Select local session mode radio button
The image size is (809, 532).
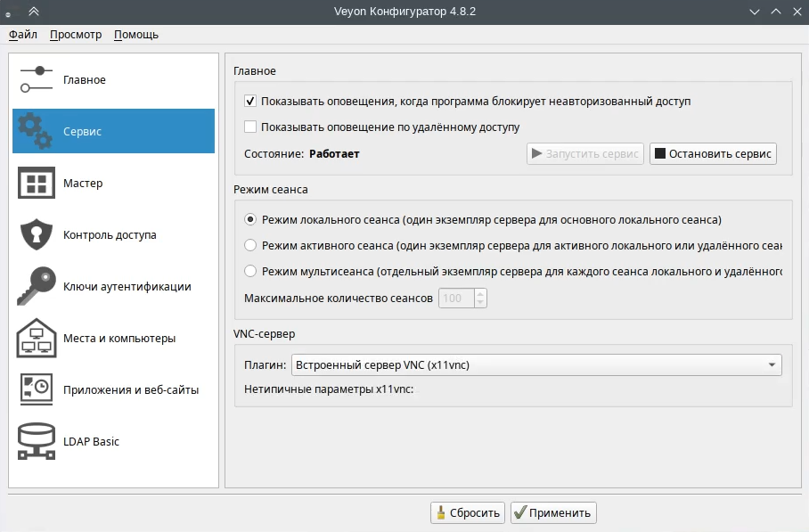point(250,220)
